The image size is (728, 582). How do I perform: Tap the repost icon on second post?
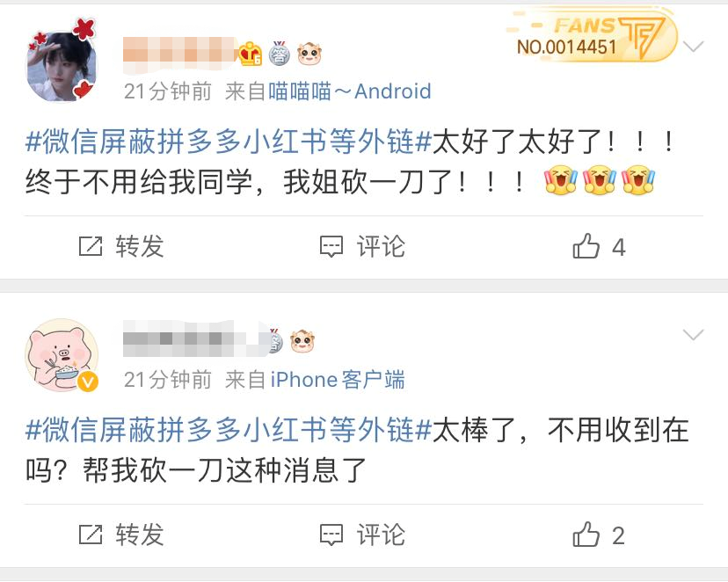click(91, 535)
